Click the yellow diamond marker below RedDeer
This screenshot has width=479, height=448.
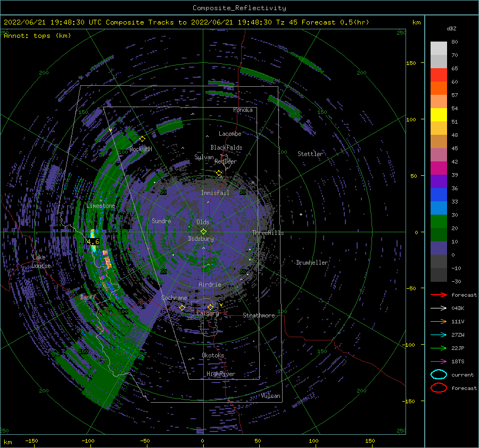pos(219,173)
